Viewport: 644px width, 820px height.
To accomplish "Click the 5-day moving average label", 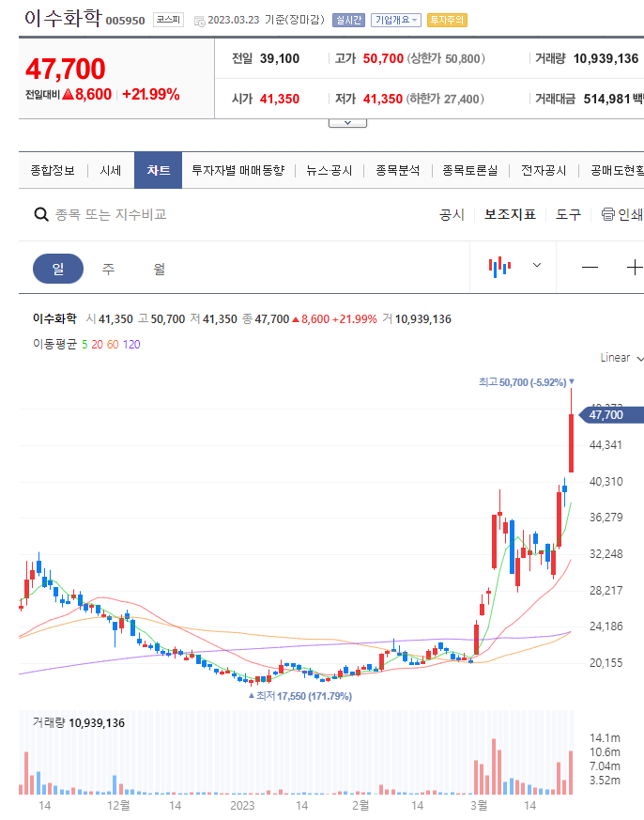I will click(84, 344).
